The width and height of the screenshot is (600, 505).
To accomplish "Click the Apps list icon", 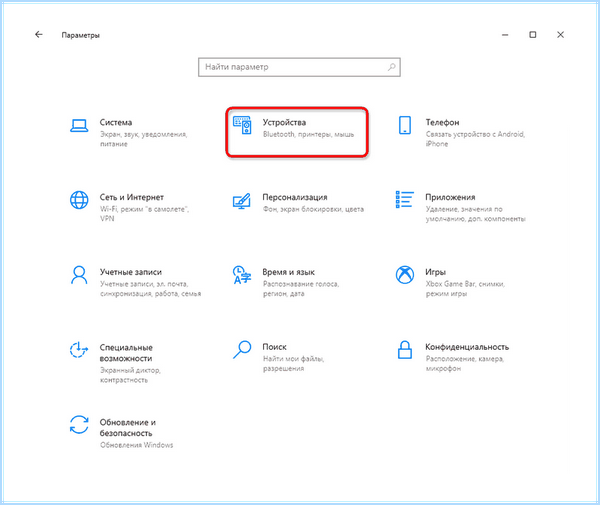I will (x=405, y=200).
